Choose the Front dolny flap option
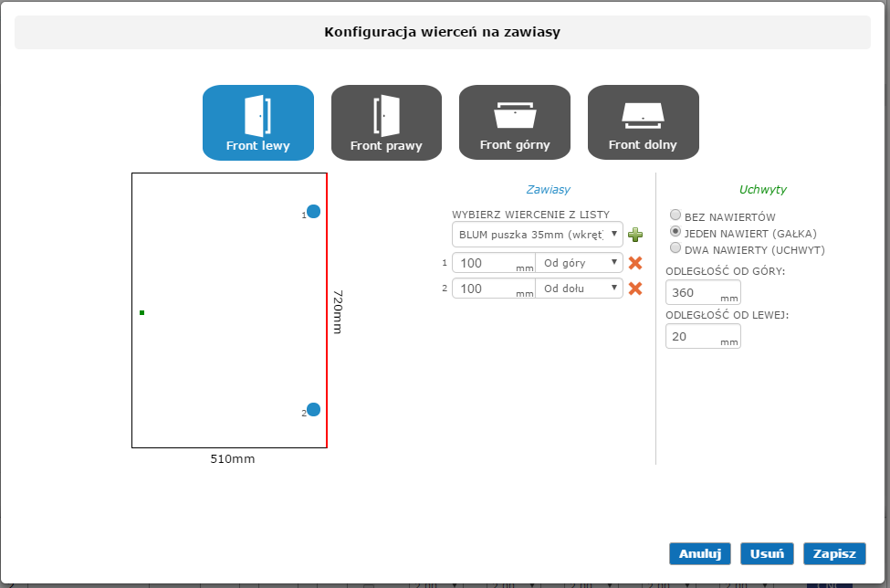 pyautogui.click(x=644, y=122)
